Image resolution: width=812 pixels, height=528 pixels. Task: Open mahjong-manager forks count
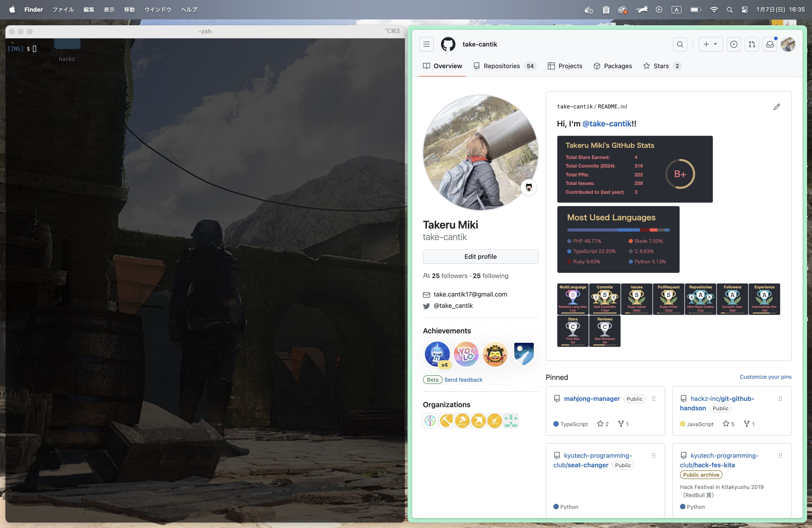(x=623, y=424)
